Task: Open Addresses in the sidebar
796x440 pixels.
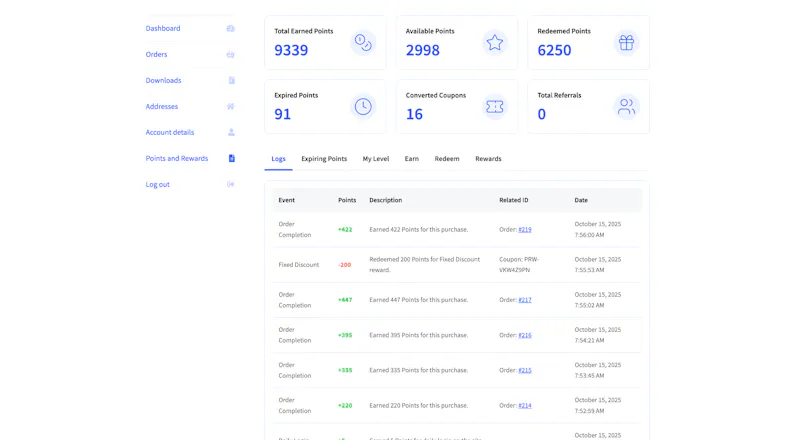Action: pos(162,107)
